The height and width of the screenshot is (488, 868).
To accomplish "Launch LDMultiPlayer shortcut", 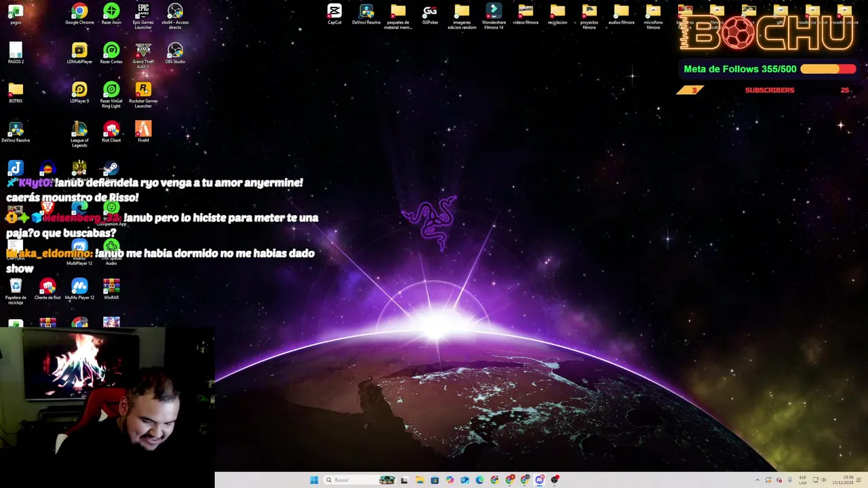I will click(79, 54).
